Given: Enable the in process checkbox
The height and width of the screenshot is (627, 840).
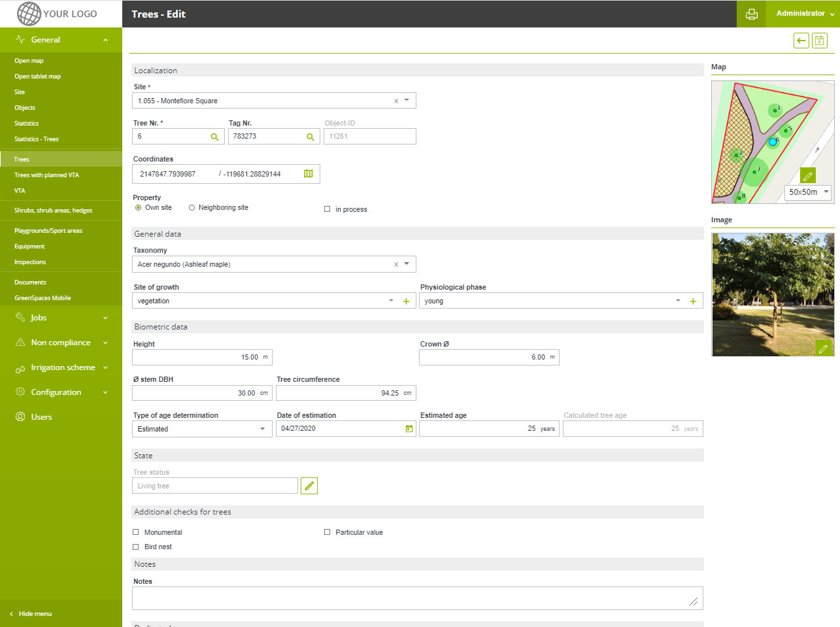Looking at the screenshot, I should (328, 209).
